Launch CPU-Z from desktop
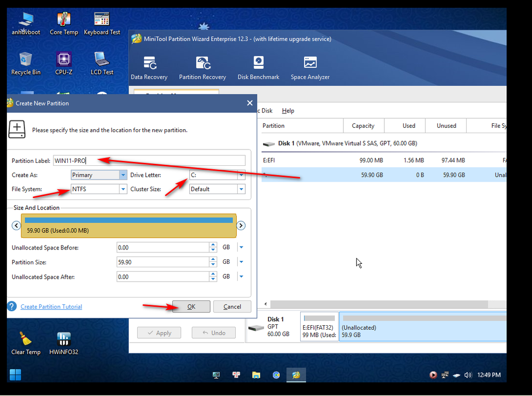This screenshot has height=396, width=532. click(64, 63)
